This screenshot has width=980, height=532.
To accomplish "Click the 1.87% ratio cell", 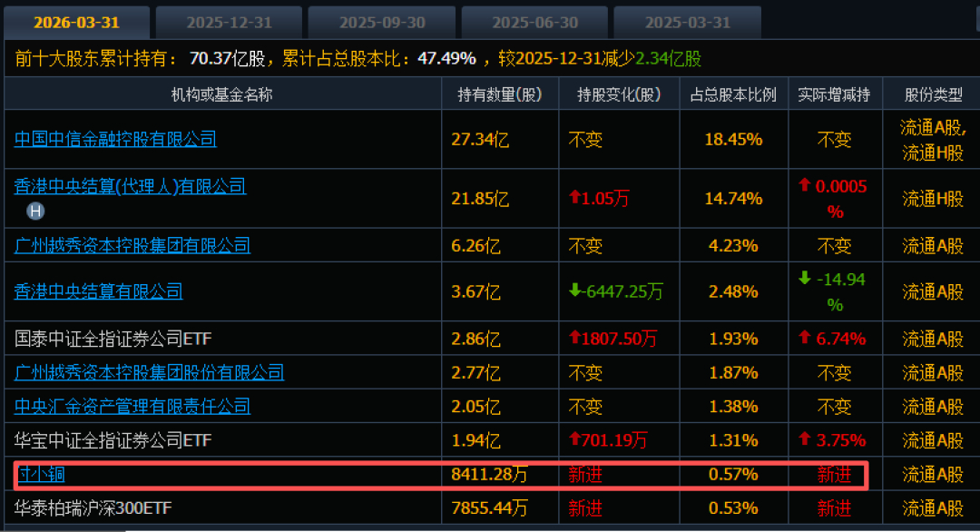I will [733, 372].
